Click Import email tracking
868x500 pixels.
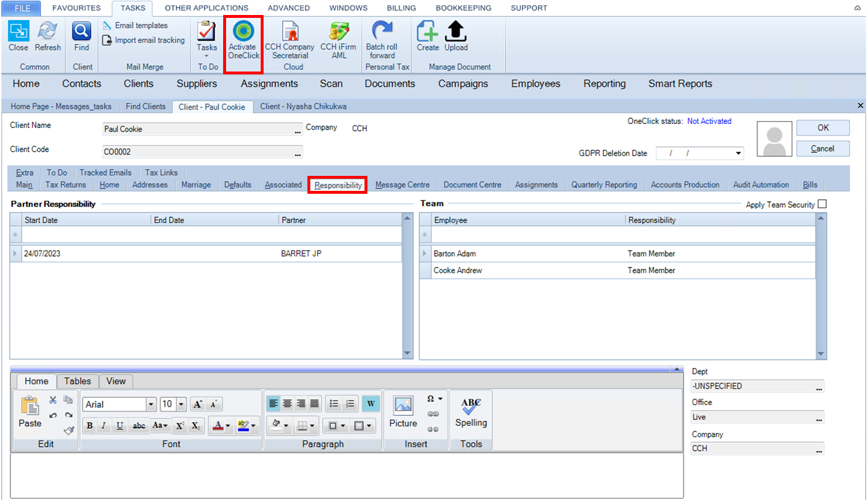144,40
